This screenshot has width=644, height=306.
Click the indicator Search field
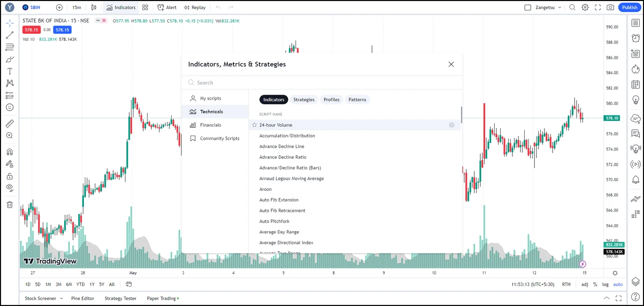pos(322,82)
